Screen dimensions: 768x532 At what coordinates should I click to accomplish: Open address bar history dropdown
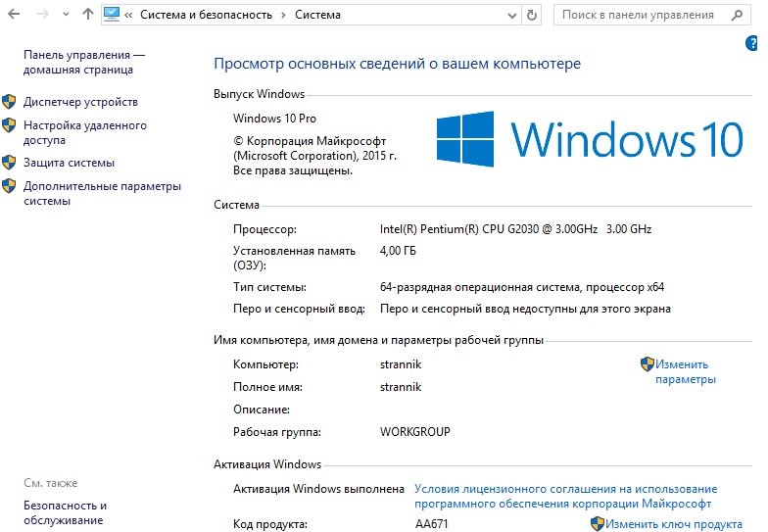click(x=511, y=16)
